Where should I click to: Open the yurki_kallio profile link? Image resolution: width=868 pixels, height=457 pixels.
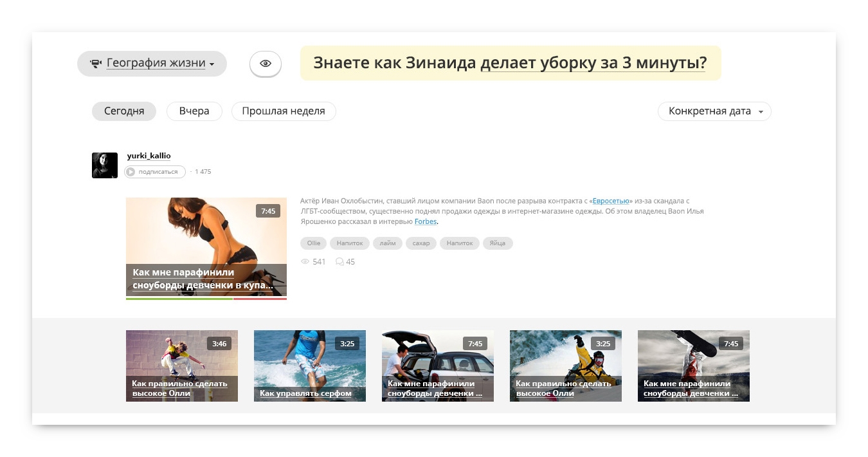point(149,156)
